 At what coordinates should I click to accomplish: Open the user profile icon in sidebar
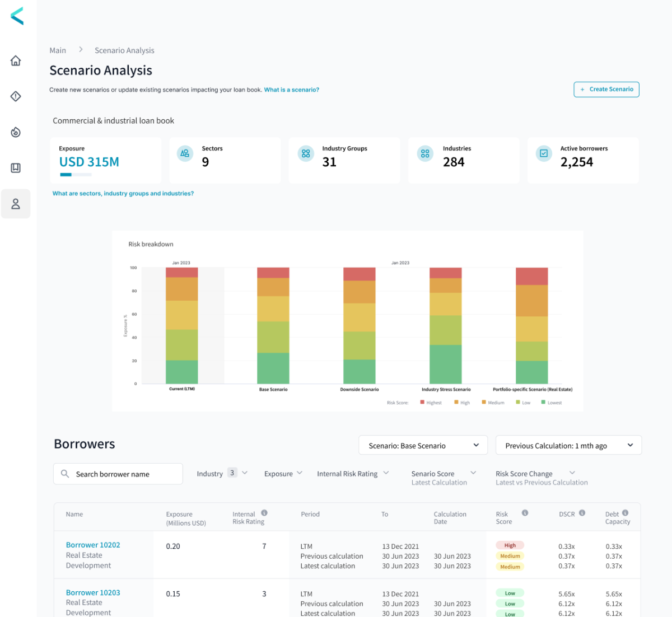16,204
